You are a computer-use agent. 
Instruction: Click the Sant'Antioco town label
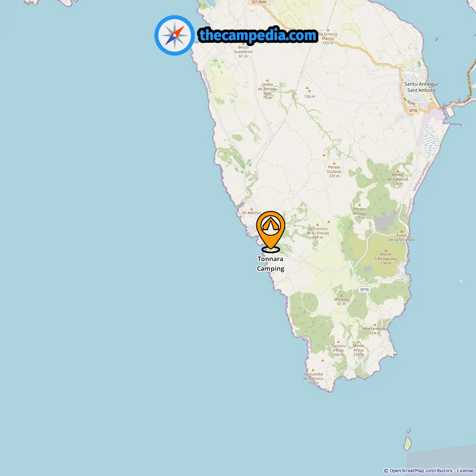(x=421, y=87)
